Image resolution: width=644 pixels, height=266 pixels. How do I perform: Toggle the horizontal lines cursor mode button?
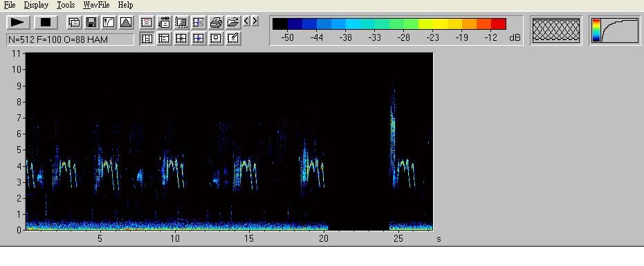pyautogui.click(x=164, y=39)
